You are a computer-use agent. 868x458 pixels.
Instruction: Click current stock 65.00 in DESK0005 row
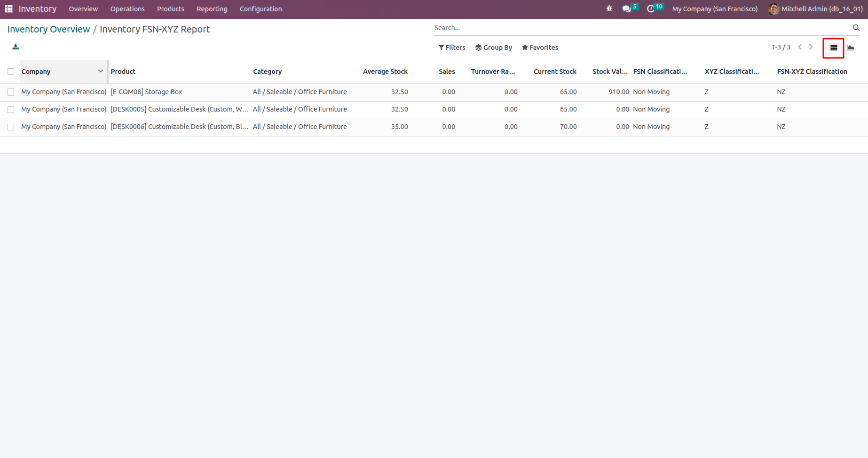(x=568, y=109)
